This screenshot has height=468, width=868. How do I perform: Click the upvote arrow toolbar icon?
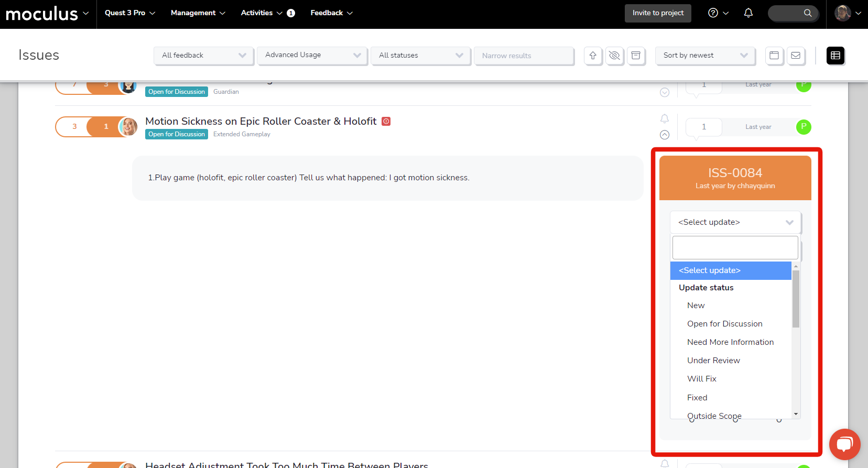pyautogui.click(x=593, y=56)
